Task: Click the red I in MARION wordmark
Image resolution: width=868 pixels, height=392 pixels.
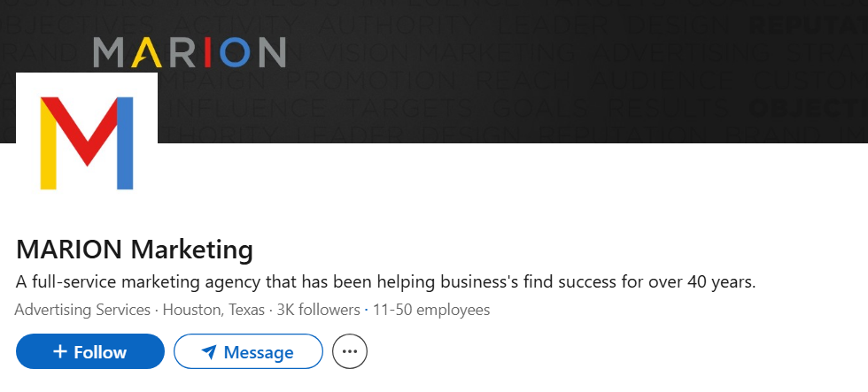Action: [207, 53]
